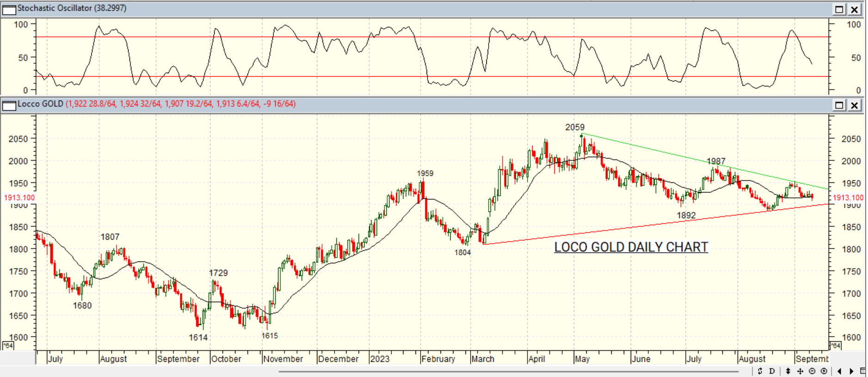Click the horizontal chart scrollbar track
The height and width of the screenshot is (377, 868).
508,371
